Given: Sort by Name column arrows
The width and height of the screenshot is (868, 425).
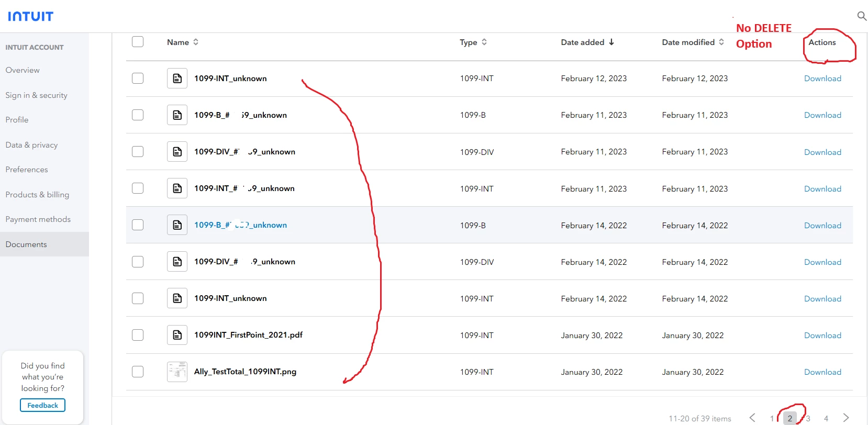Looking at the screenshot, I should [196, 42].
